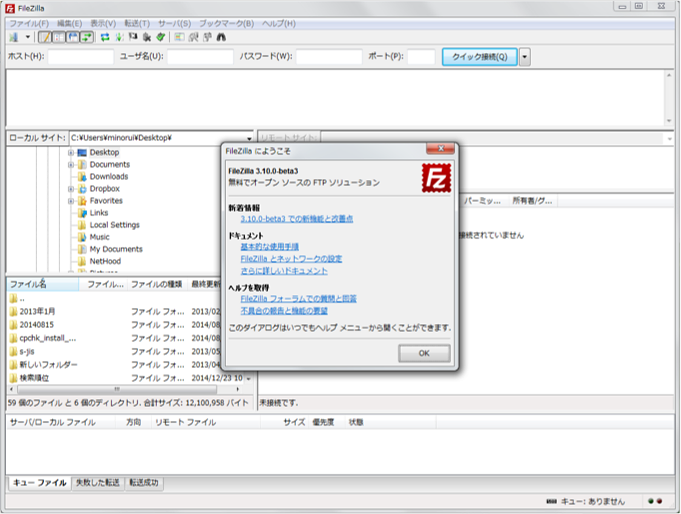Open the quickconnect history dropdown
Viewport: 681px width, 514px height.
(x=525, y=57)
